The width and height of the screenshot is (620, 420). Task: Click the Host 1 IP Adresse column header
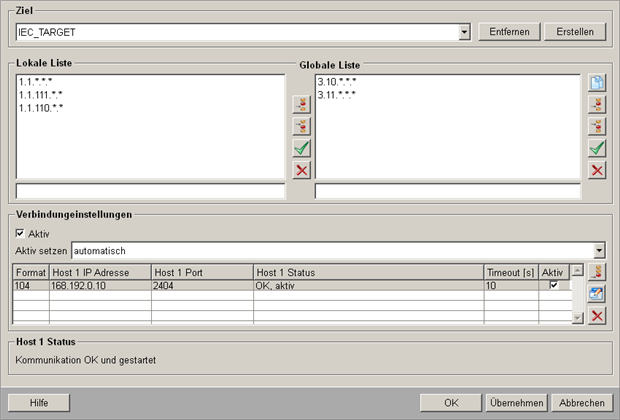100,271
